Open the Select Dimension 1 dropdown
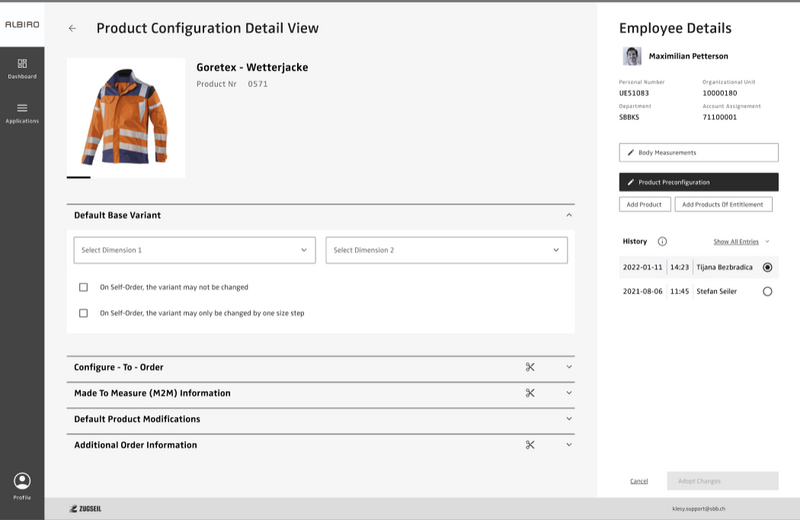This screenshot has width=800, height=520. [195, 250]
